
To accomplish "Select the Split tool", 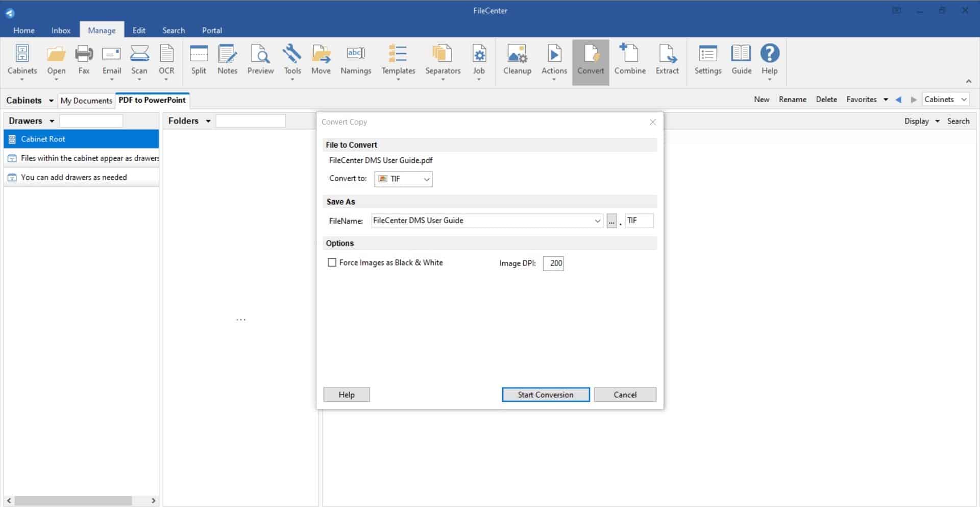I will tap(199, 61).
